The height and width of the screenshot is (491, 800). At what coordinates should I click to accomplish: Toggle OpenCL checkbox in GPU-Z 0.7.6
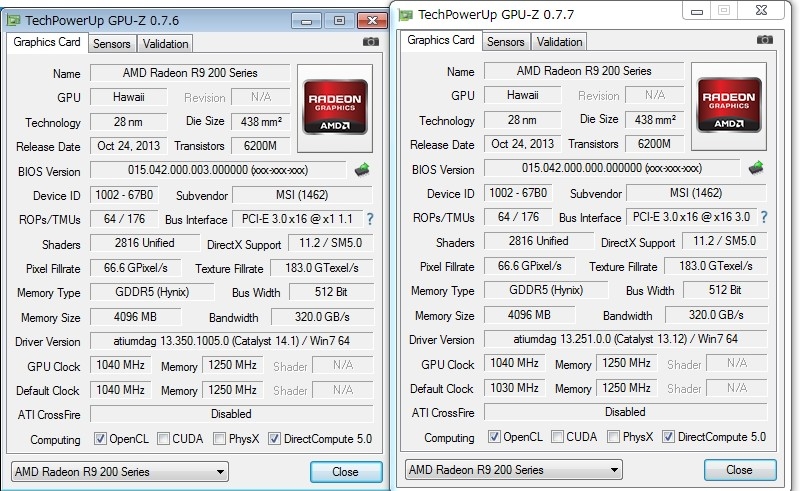[x=101, y=438]
